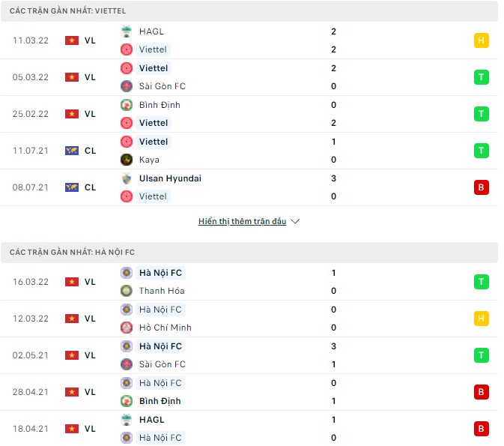
Task: Click the Champions League flag on 08.07.21
Action: 72,187
